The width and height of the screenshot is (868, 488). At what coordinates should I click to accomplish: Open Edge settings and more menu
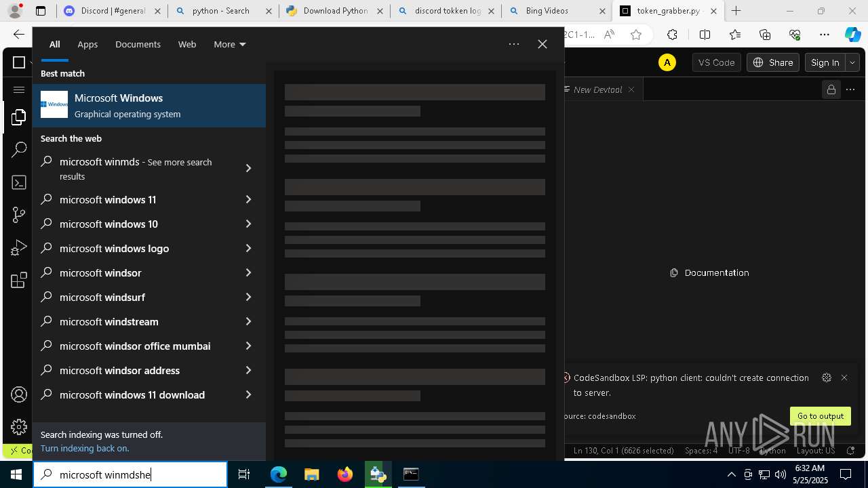pos(825,35)
